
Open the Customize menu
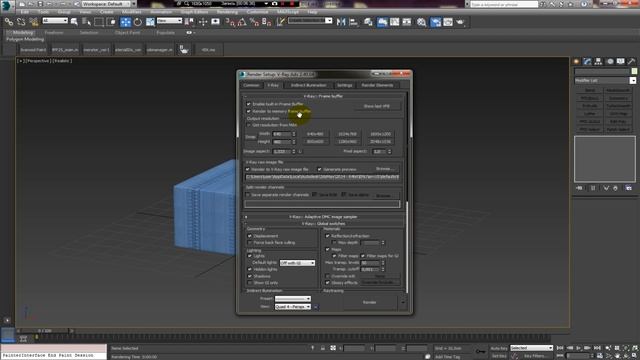[x=257, y=12]
